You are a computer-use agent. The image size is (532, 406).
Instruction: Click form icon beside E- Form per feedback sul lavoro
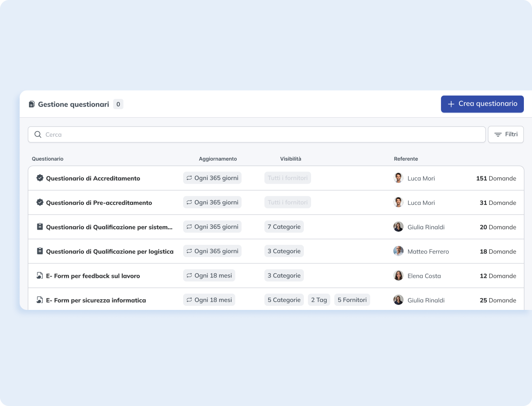click(40, 276)
